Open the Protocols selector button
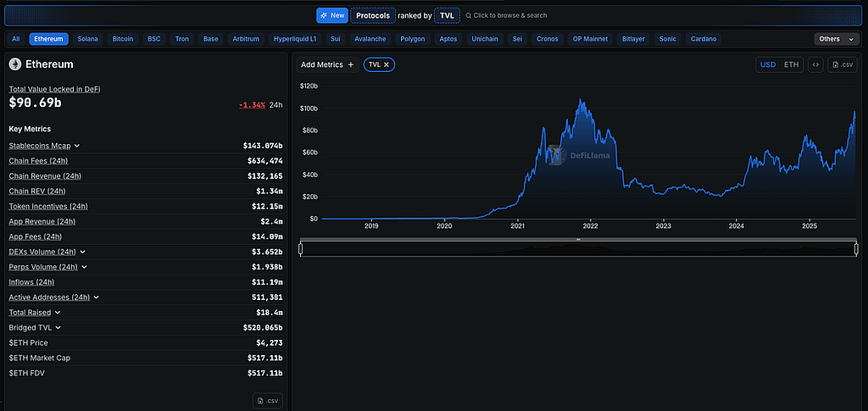 373,15
